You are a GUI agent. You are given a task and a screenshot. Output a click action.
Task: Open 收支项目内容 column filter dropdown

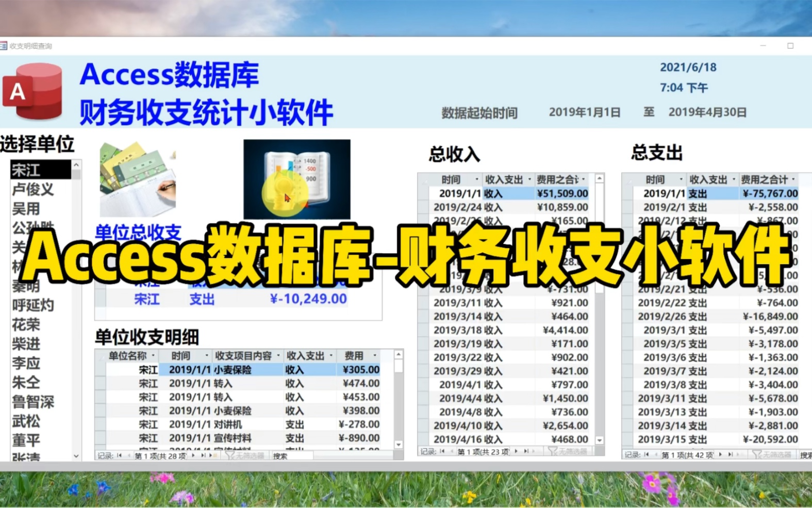click(278, 355)
